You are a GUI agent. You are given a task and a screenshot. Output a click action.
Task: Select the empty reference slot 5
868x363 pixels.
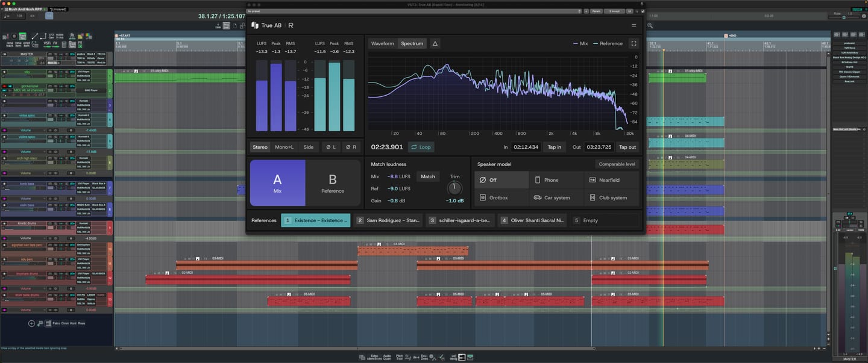tap(605, 220)
